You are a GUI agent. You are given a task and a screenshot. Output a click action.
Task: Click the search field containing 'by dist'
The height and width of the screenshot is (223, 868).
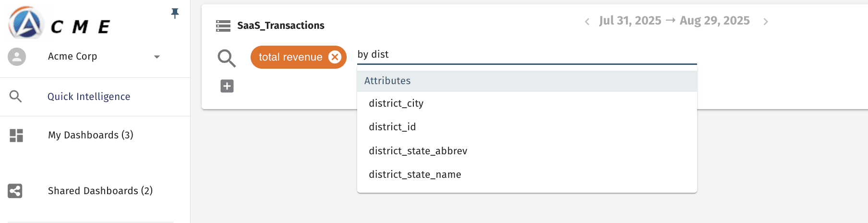(527, 54)
